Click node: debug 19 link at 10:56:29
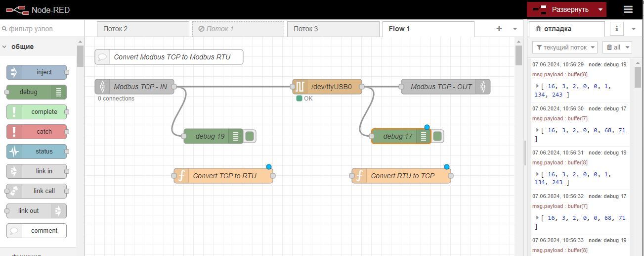This screenshot has width=644, height=256. click(x=607, y=64)
